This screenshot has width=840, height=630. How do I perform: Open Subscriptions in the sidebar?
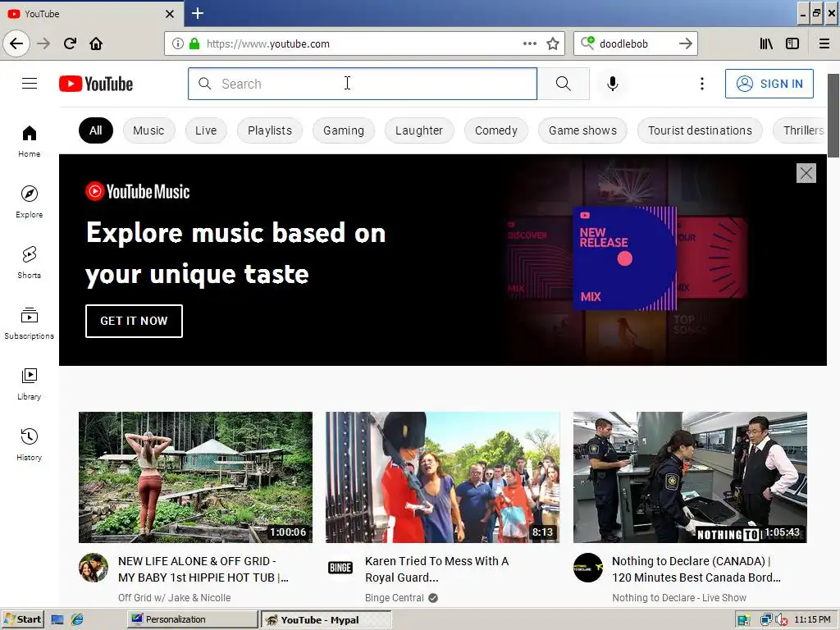click(29, 323)
